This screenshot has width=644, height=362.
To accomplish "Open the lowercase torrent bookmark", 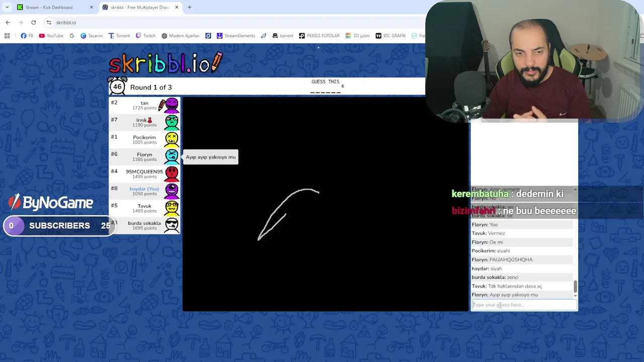I will point(283,36).
